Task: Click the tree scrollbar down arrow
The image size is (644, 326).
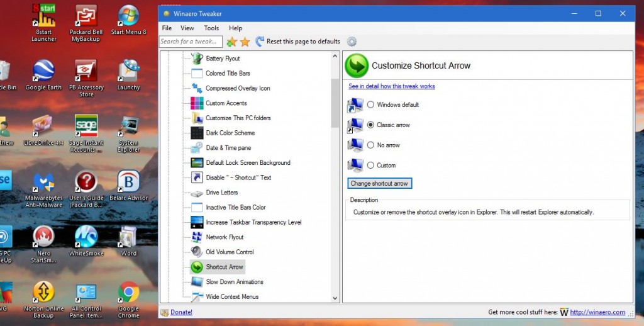Action: [x=335, y=298]
